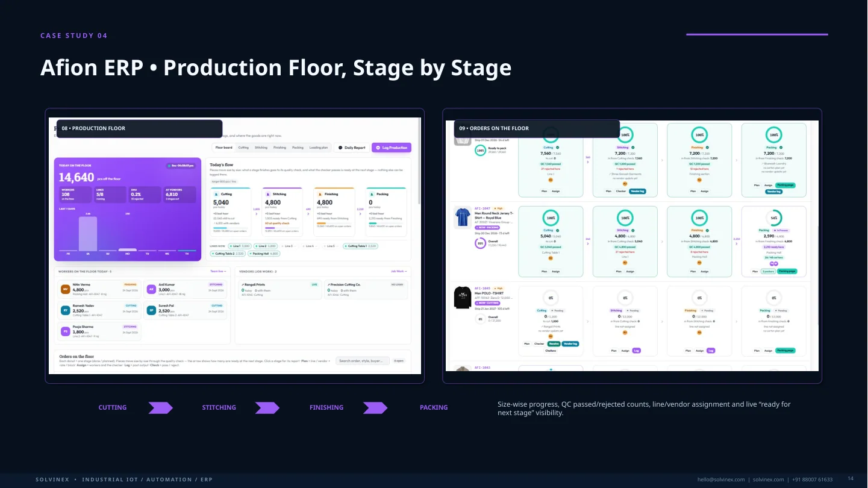
Task: Switch to the Stitching tab in top tabs
Action: pyautogui.click(x=261, y=148)
